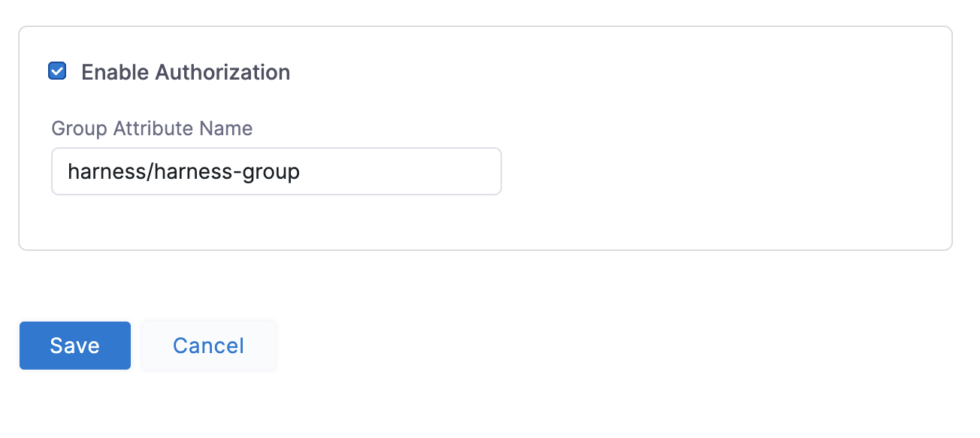Click the Group Attribute Name label
This screenshot has width=980, height=438.
pyautogui.click(x=152, y=128)
